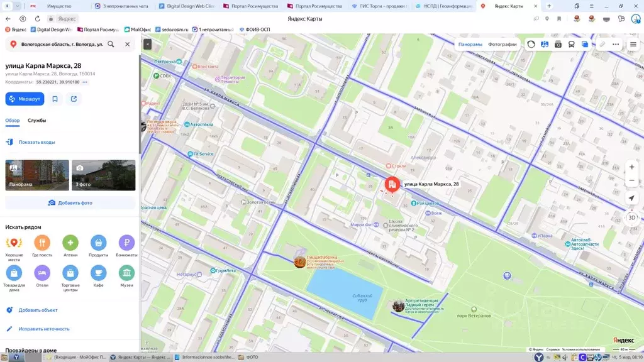Toggle the Панорамы map layer
This screenshot has height=362, width=644.
[470, 45]
